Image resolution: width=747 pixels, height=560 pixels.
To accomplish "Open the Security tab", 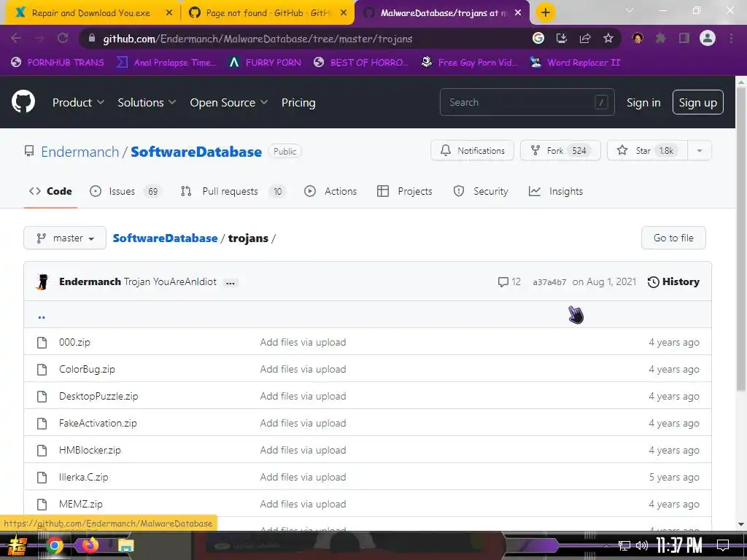I will (481, 192).
